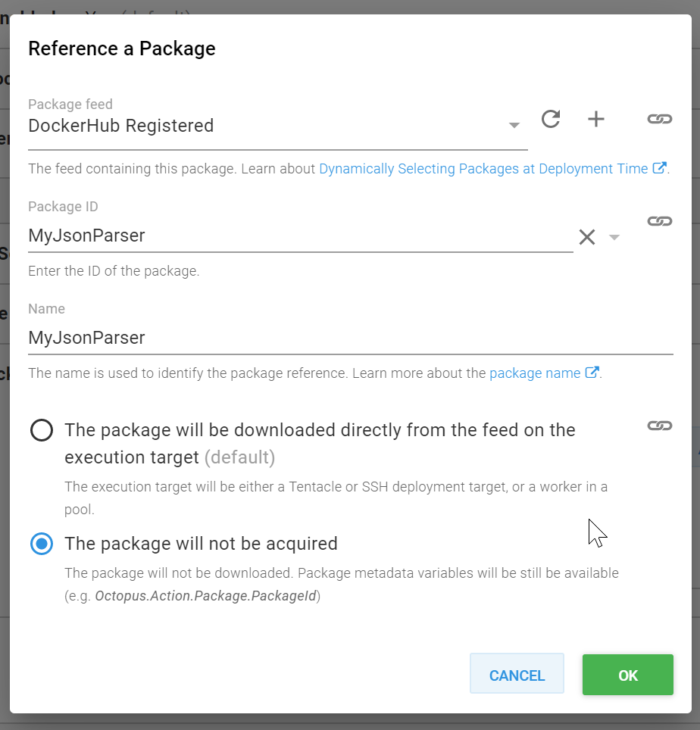Refresh the package feed list

click(551, 119)
